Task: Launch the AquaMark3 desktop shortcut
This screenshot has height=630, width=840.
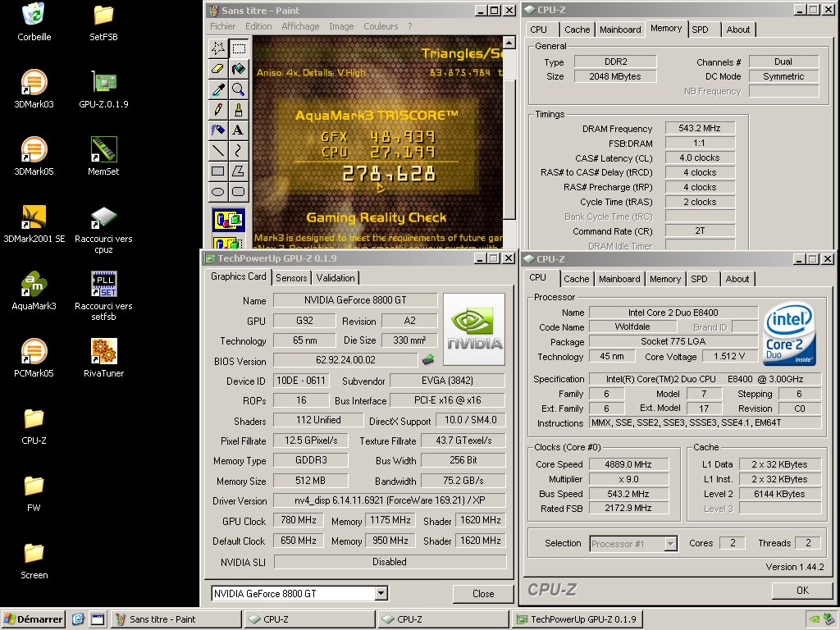Action: click(x=34, y=291)
